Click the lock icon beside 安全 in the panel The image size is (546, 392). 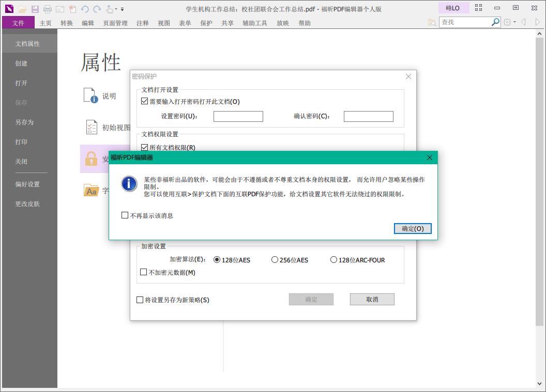tap(92, 159)
